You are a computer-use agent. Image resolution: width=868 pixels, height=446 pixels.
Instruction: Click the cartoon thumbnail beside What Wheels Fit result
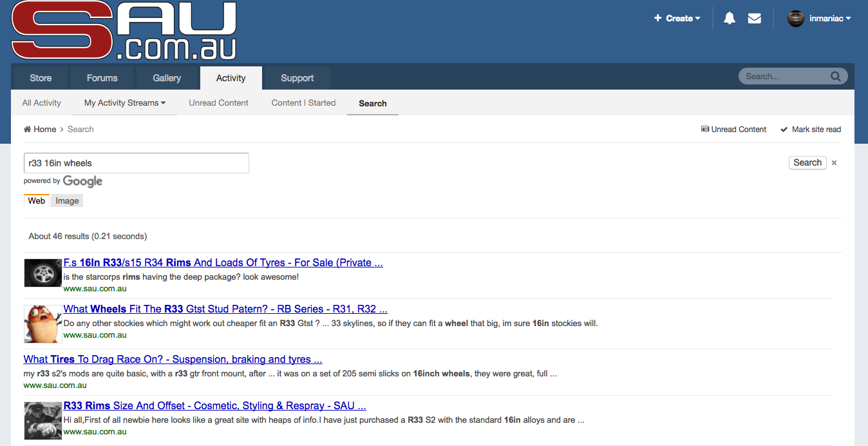[43, 324]
